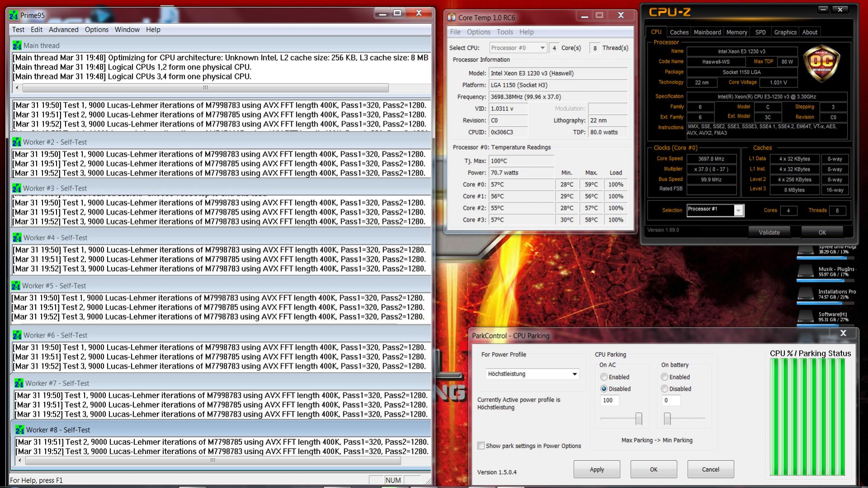This screenshot has height=488, width=868.
Task: Click the Worker #8 Self-Test icon
Action: coord(20,430)
